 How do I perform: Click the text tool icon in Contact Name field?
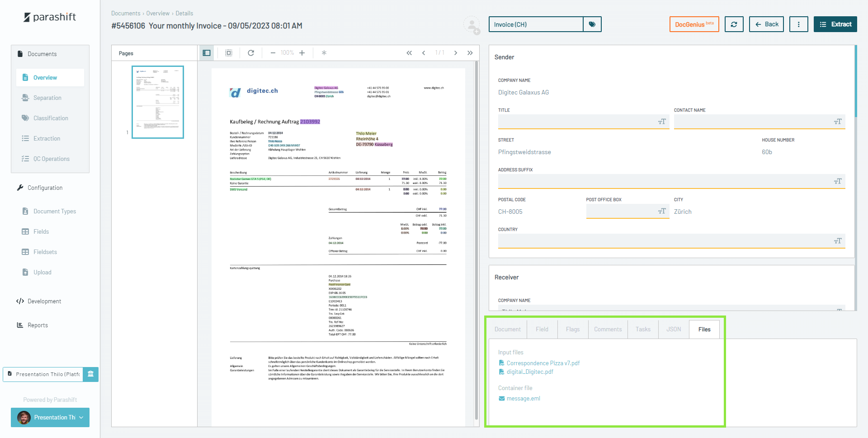point(838,122)
